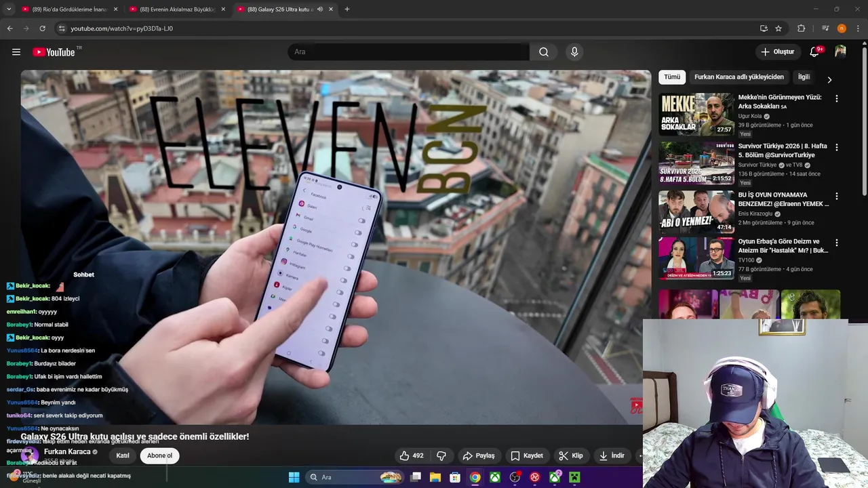Start voice search with microphone icon
The height and width of the screenshot is (488, 868).
[574, 52]
